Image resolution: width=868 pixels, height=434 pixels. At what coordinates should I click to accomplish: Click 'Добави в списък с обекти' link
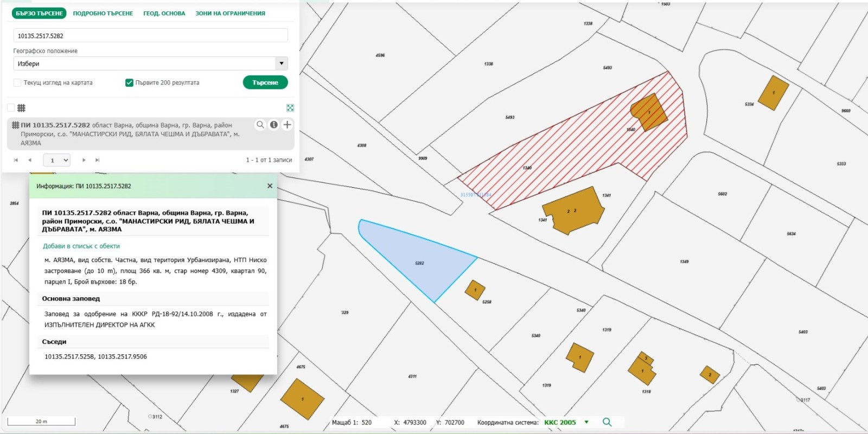click(81, 246)
